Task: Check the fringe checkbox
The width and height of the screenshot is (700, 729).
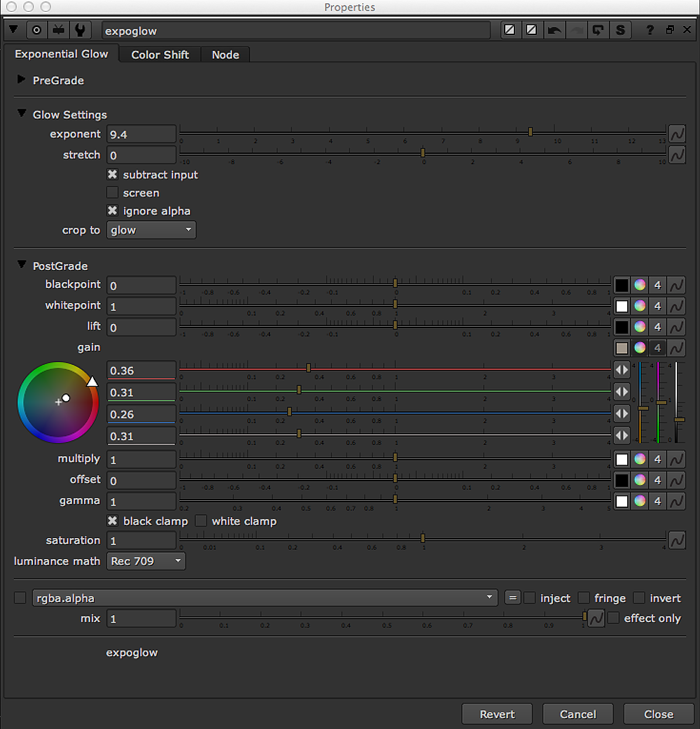Action: [584, 598]
